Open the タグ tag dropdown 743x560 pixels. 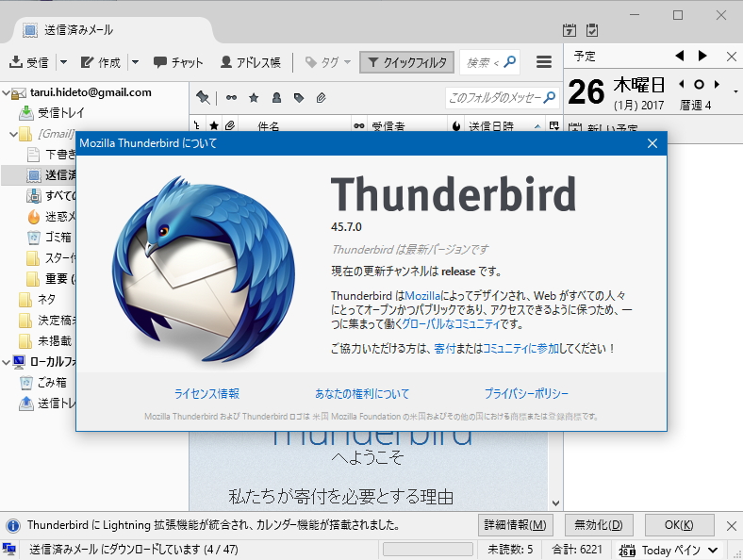[x=328, y=62]
